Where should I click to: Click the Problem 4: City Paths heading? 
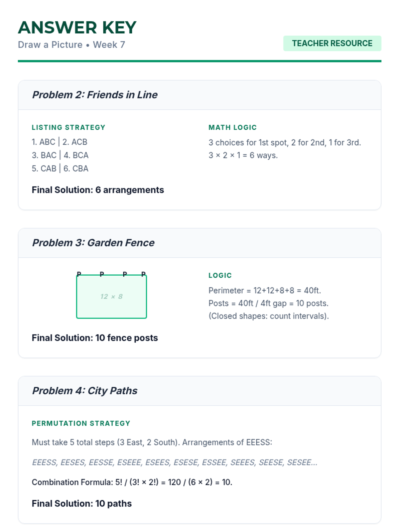85,391
